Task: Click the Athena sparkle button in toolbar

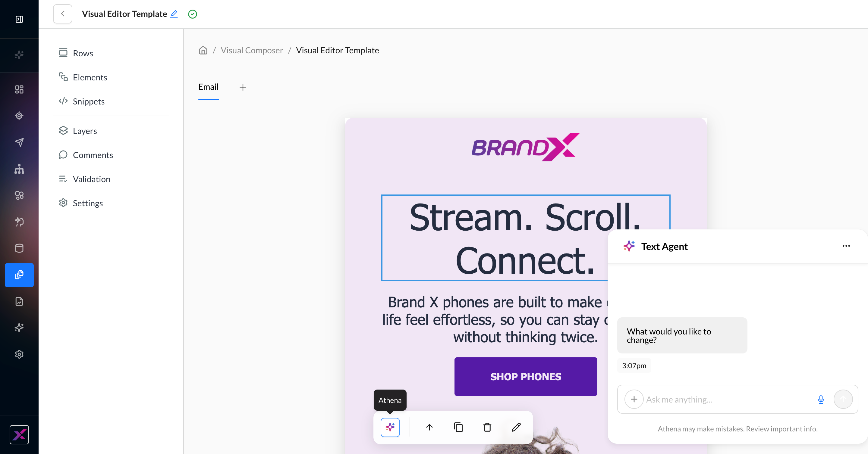Action: [390, 428]
